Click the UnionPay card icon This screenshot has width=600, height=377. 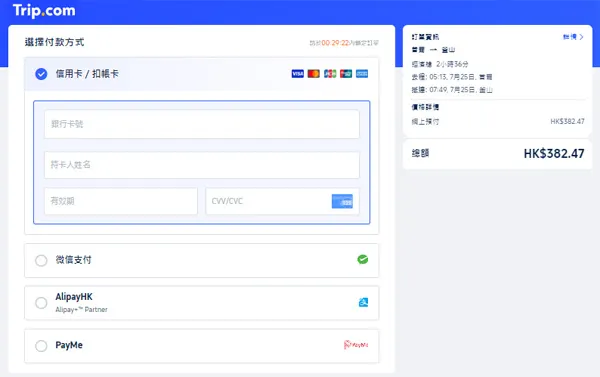(x=346, y=73)
